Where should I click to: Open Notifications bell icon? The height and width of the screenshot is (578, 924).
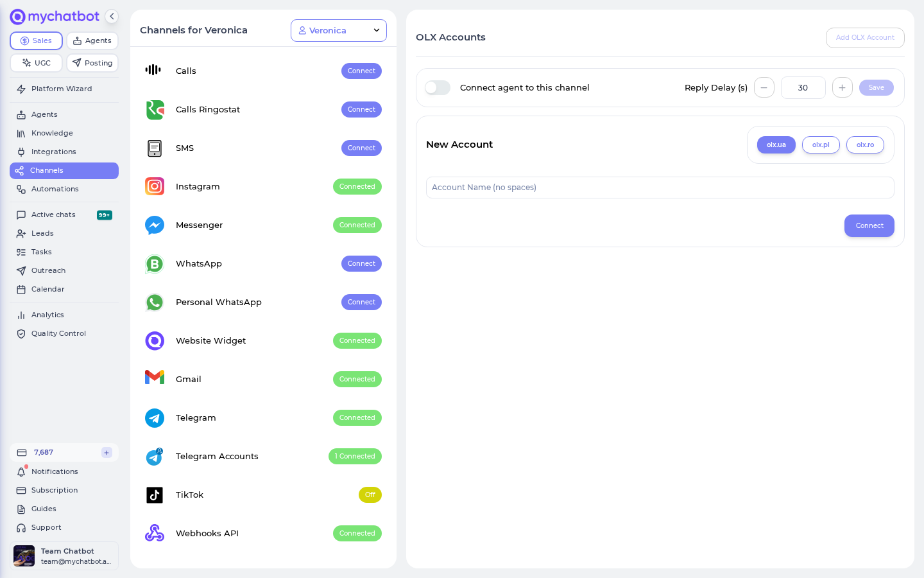click(21, 472)
